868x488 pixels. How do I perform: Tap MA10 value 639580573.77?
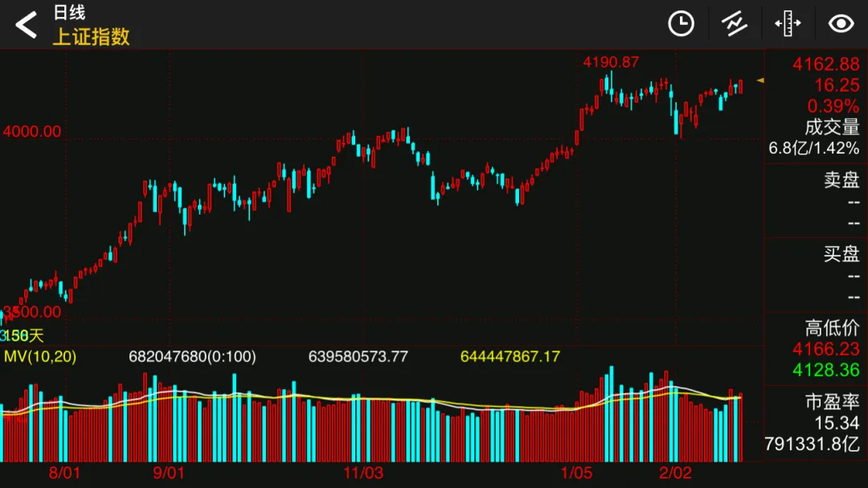[x=358, y=357]
